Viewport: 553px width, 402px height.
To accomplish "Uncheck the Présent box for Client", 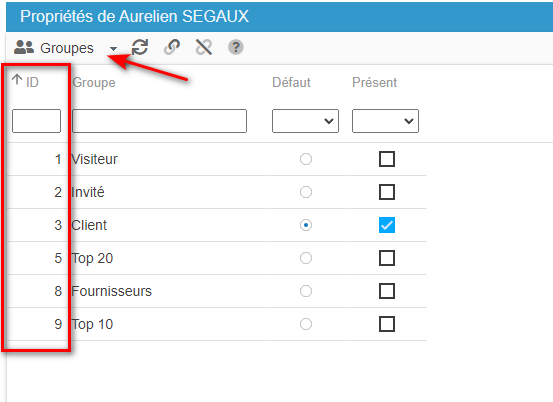I will pos(387,225).
